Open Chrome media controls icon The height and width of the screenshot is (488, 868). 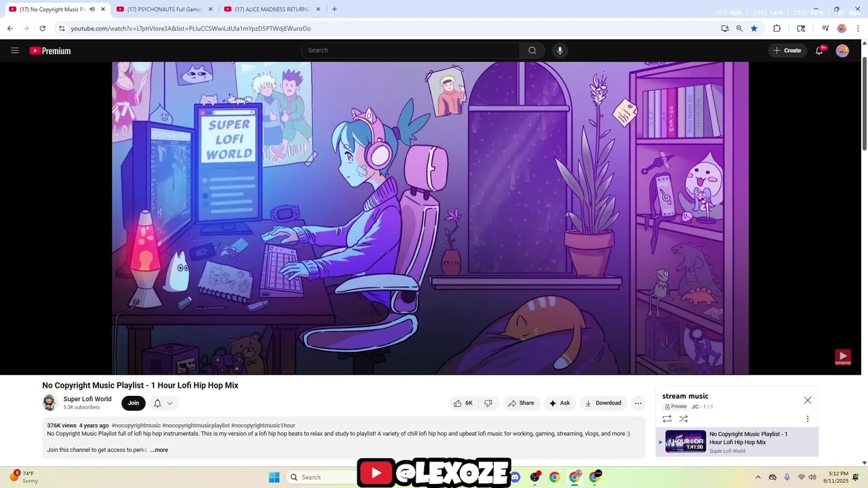(825, 28)
